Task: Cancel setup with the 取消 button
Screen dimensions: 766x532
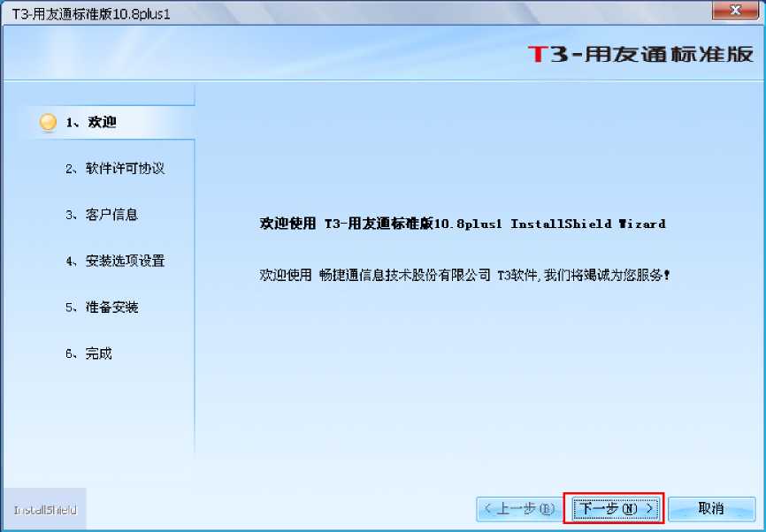Action: tap(711, 509)
